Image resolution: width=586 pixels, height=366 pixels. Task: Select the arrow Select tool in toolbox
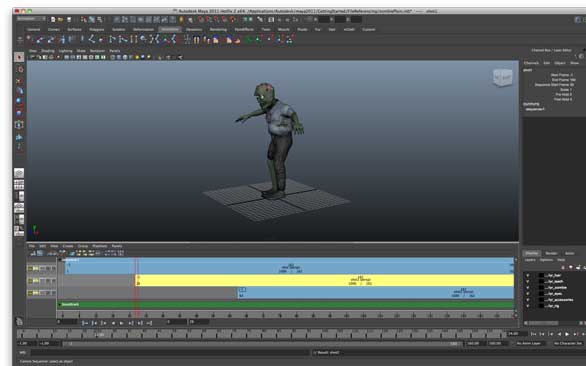(x=19, y=57)
